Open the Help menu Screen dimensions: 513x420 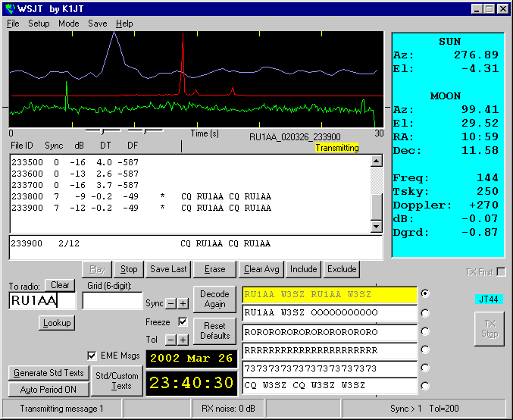click(124, 24)
